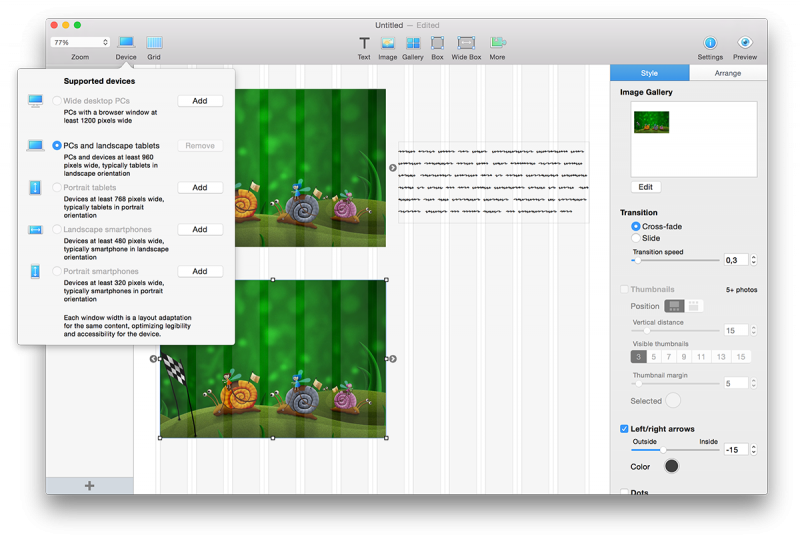The image size is (800, 541).
Task: Open the arrows Color swatch
Action: coord(671,466)
